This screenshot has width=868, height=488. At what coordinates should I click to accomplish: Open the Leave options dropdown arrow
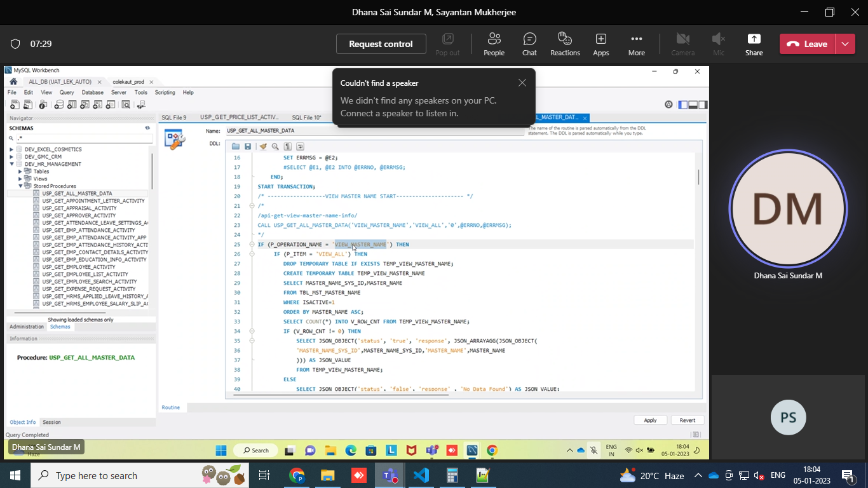844,44
